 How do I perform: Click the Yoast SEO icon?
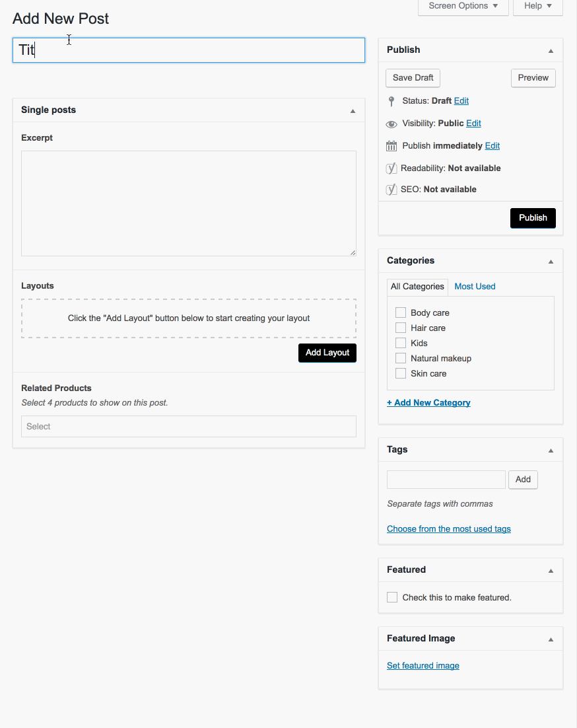391,190
